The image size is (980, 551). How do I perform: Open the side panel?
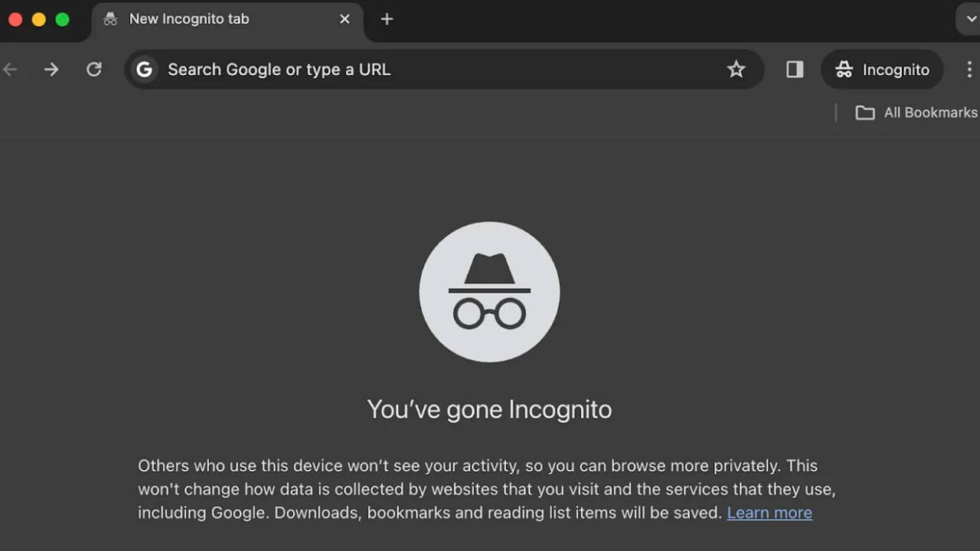795,70
